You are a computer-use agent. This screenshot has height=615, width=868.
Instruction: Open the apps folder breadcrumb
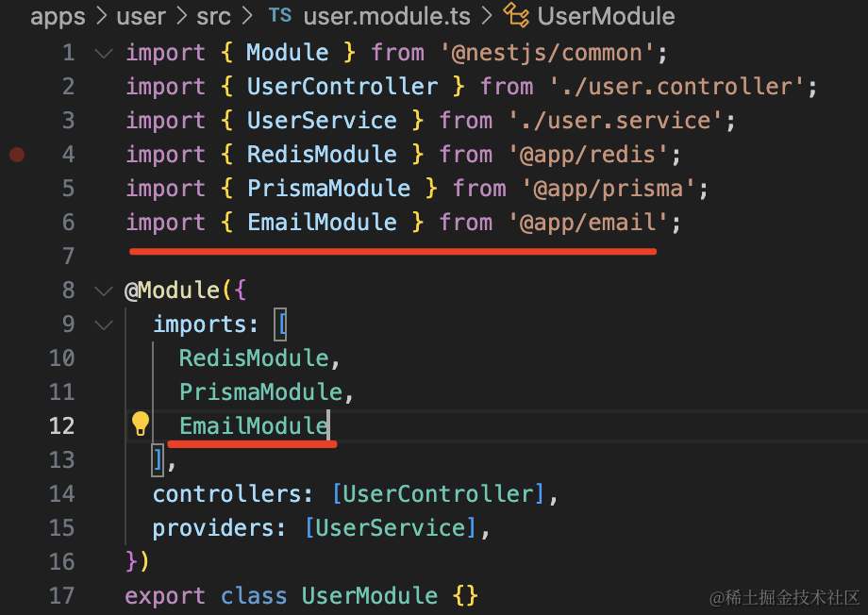(x=58, y=16)
